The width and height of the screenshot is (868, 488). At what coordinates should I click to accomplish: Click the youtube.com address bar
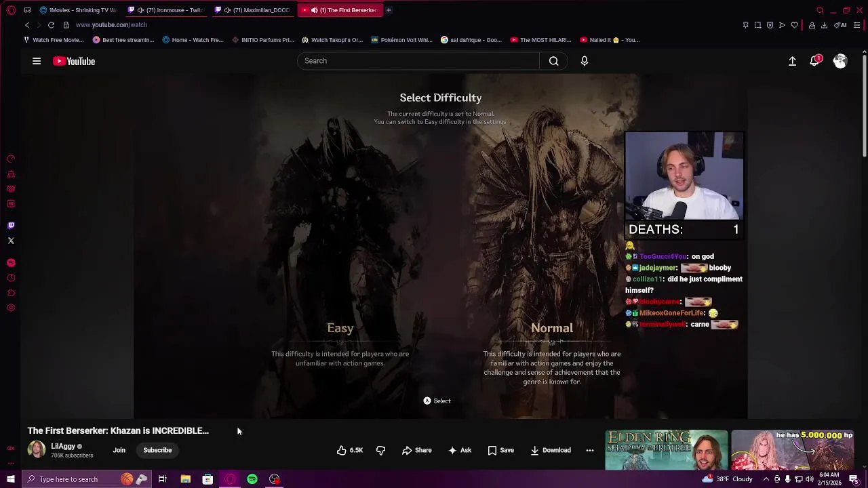[x=111, y=25]
